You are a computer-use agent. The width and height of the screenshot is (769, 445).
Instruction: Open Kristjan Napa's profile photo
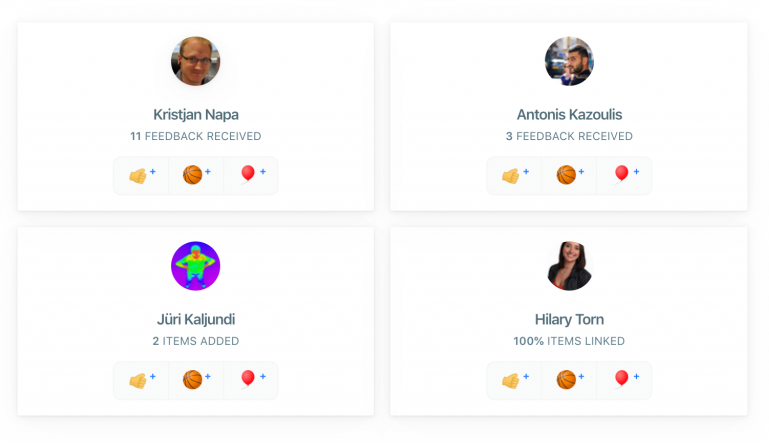(196, 61)
